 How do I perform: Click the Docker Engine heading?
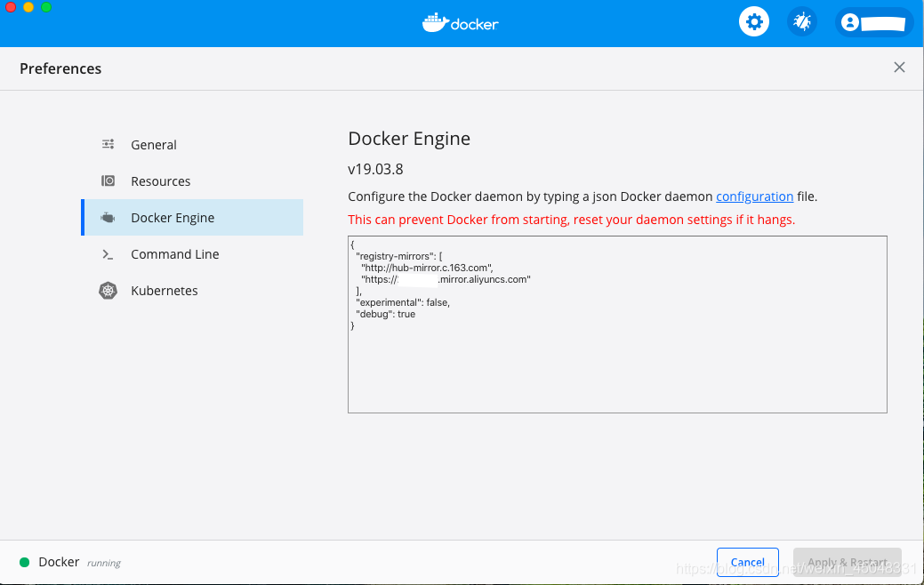[x=409, y=139]
